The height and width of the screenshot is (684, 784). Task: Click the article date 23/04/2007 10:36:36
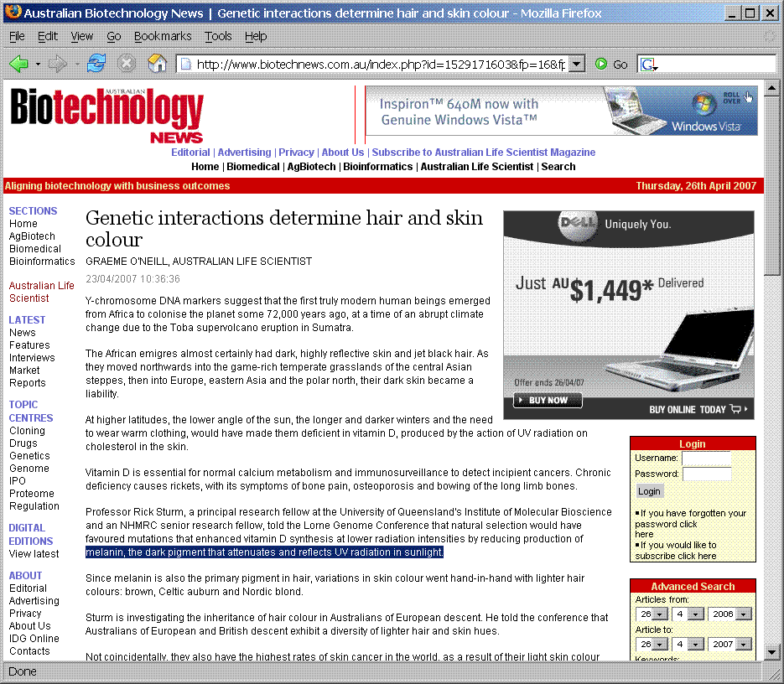(x=132, y=279)
